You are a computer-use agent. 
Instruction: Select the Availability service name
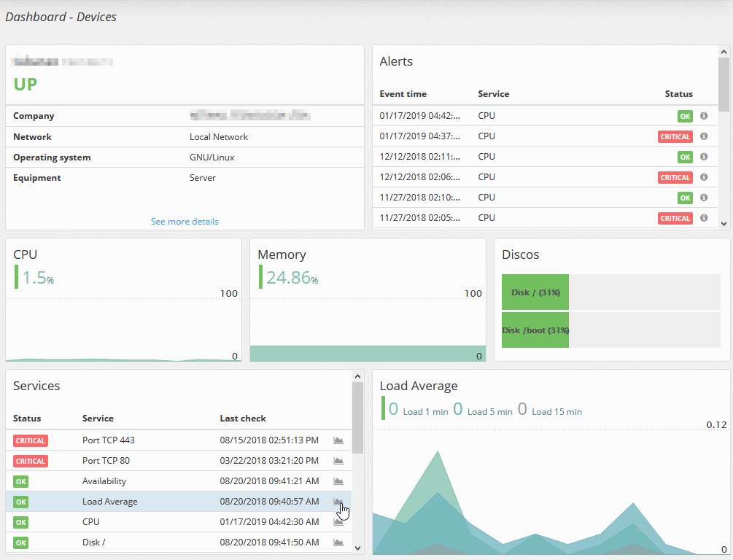point(104,481)
